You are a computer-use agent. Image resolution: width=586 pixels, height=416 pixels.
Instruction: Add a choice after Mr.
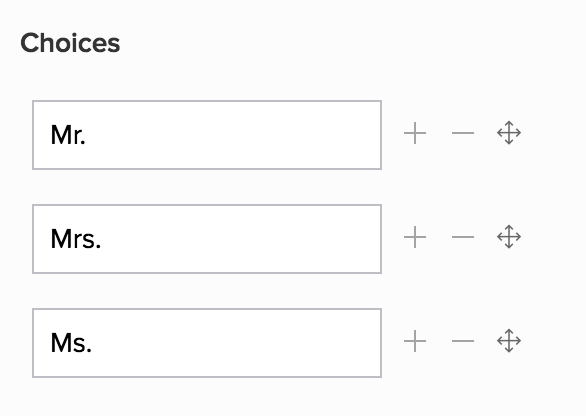coord(415,133)
